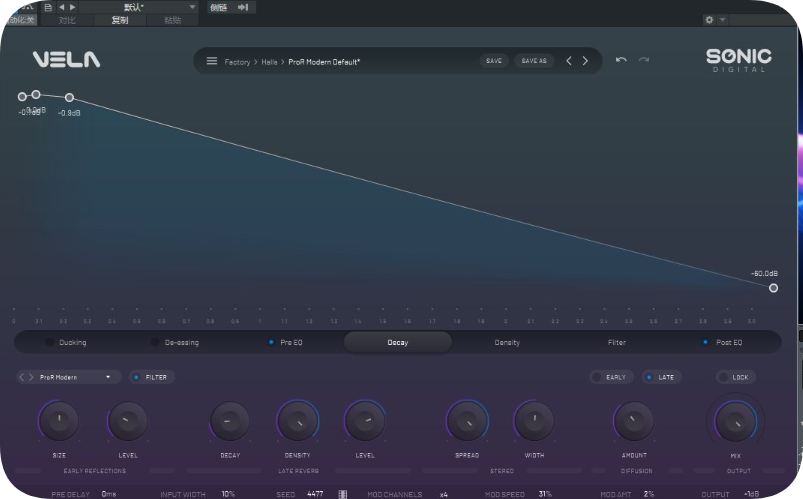This screenshot has width=803, height=499.
Task: Switch to the Pre EQ tab
Action: pos(291,342)
